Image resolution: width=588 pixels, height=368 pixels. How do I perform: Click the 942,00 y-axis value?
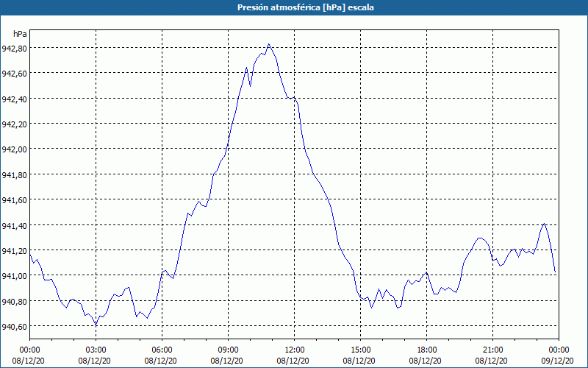[15, 149]
